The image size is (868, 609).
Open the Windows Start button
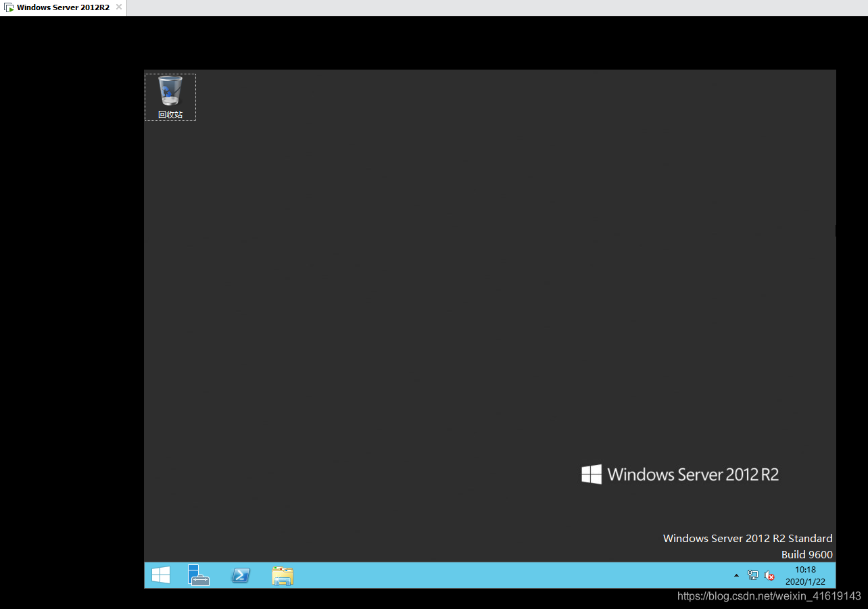click(161, 575)
